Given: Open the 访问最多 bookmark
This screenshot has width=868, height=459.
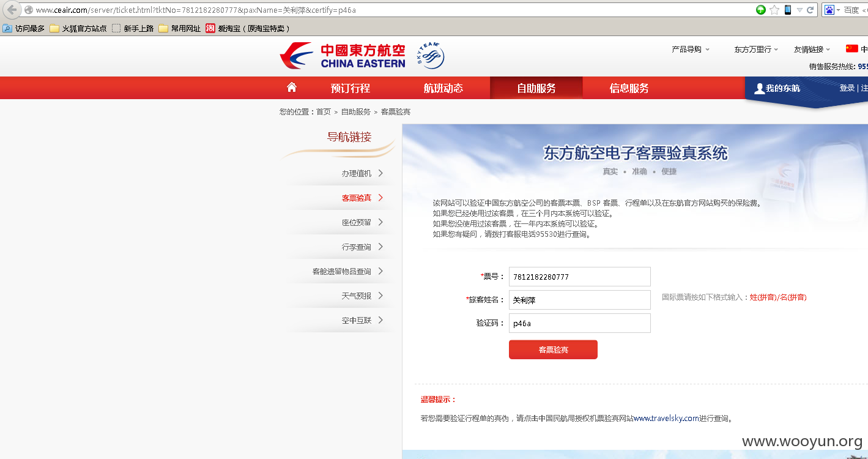Looking at the screenshot, I should click(23, 28).
